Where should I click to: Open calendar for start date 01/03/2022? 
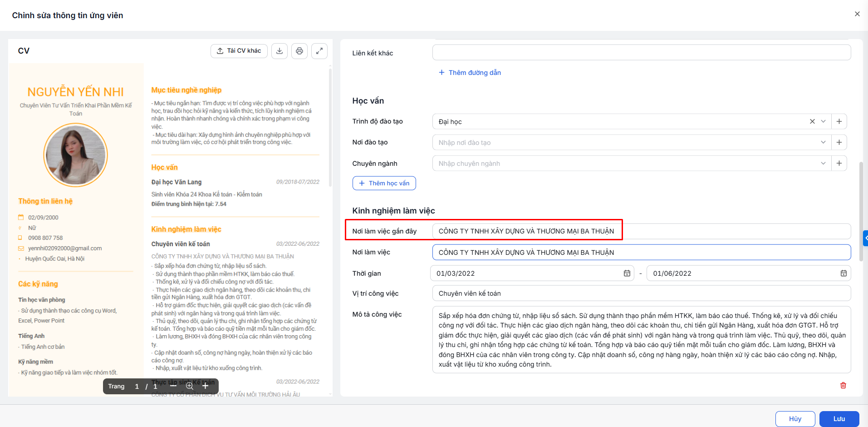(x=627, y=273)
